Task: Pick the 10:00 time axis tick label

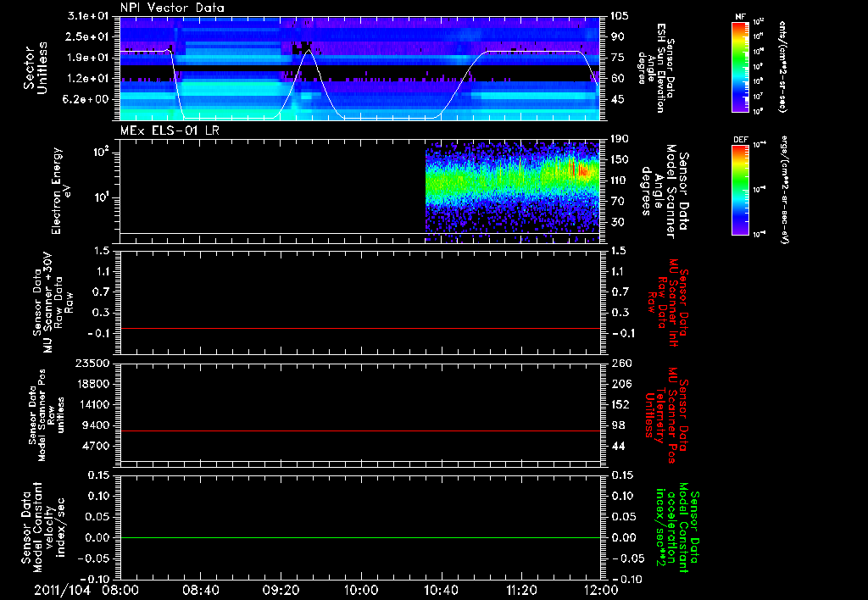Action: [360, 590]
